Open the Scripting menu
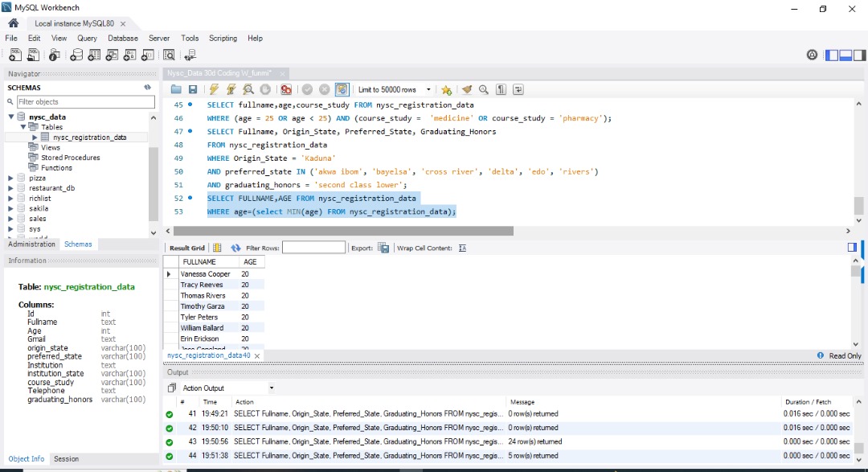Image resolution: width=868 pixels, height=472 pixels. pos(223,39)
